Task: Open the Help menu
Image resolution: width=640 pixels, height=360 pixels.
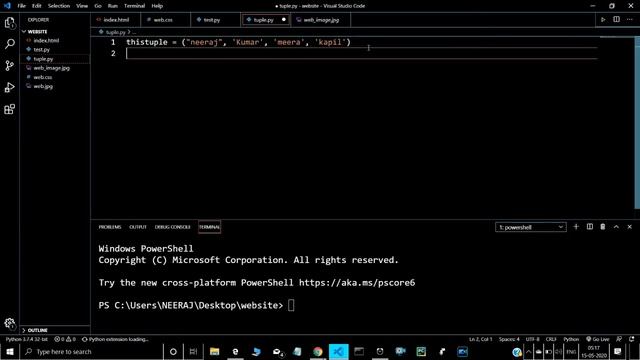Action: (157, 6)
